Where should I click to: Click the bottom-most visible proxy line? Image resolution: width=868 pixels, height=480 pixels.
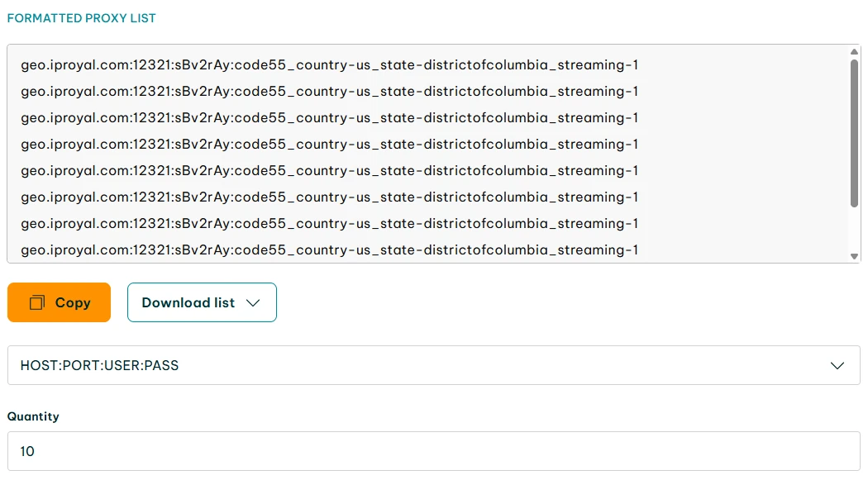[329, 250]
